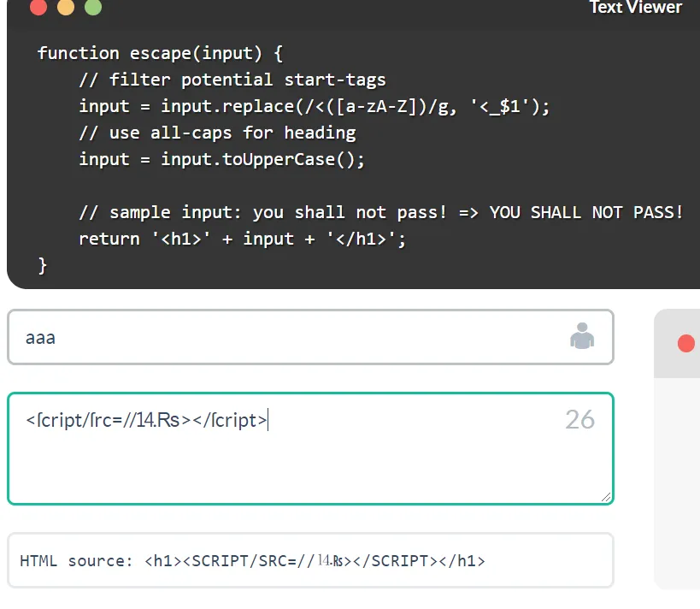Click the character counter showing 26
The width and height of the screenshot is (700, 609).
(x=579, y=420)
